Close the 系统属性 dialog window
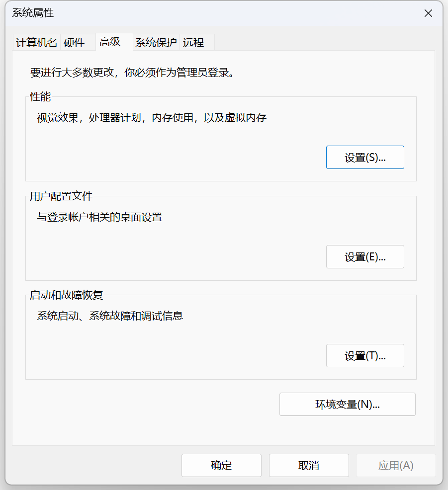This screenshot has height=490, width=448. [428, 13]
